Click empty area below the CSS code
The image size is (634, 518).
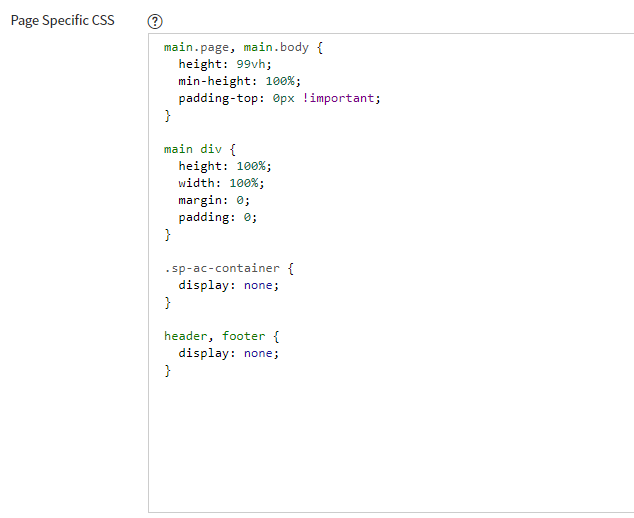391,445
